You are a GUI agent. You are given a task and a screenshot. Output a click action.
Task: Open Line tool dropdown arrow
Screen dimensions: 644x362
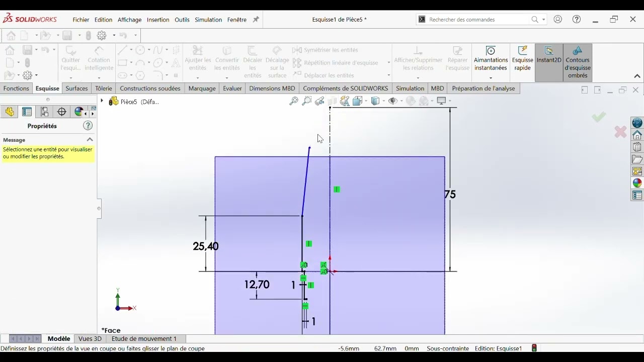(131, 50)
